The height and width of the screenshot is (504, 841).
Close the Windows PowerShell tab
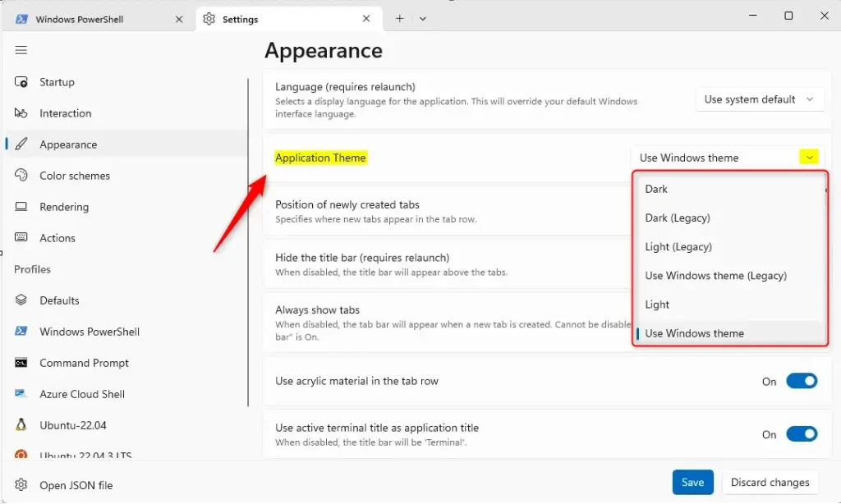pyautogui.click(x=179, y=20)
